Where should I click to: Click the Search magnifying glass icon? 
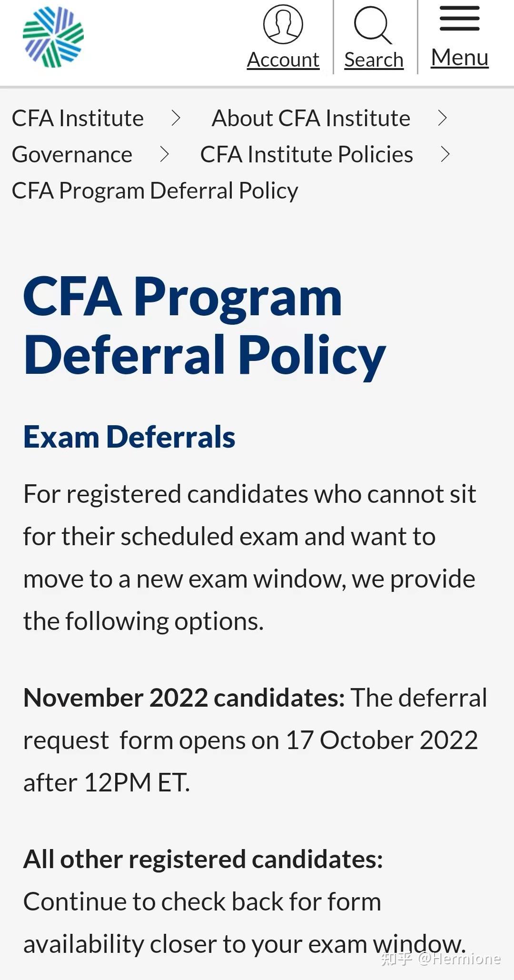coord(373,24)
